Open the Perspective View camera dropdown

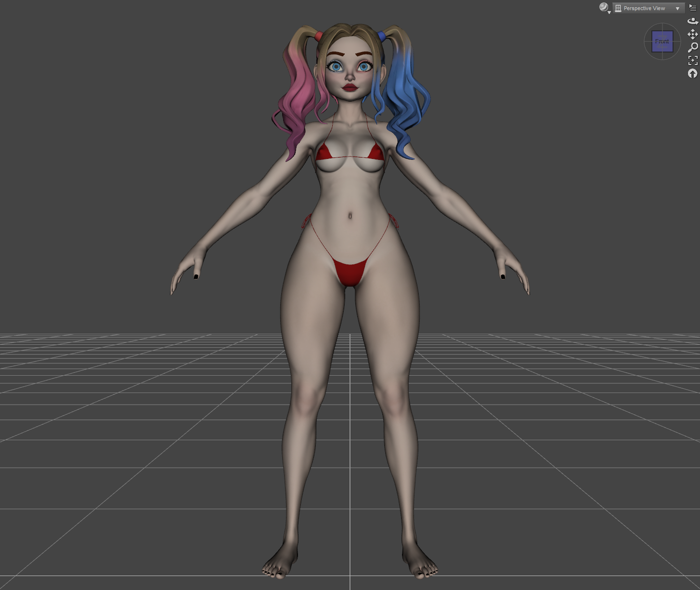click(648, 8)
